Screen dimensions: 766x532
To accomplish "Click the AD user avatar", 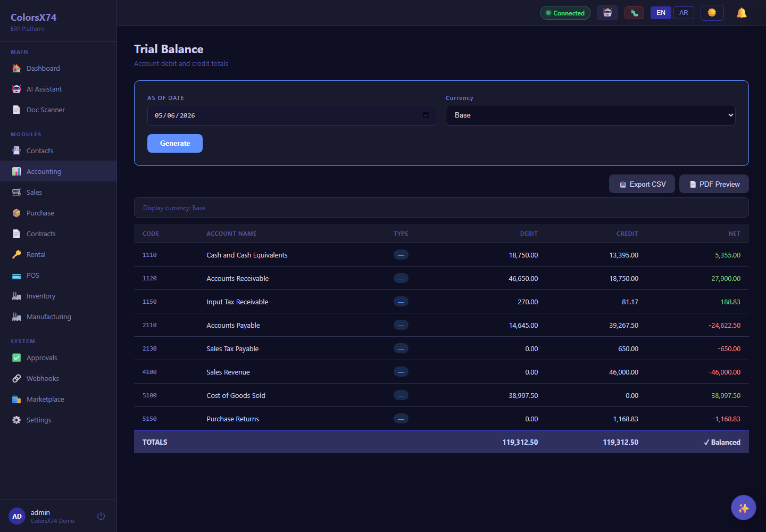I will (17, 516).
